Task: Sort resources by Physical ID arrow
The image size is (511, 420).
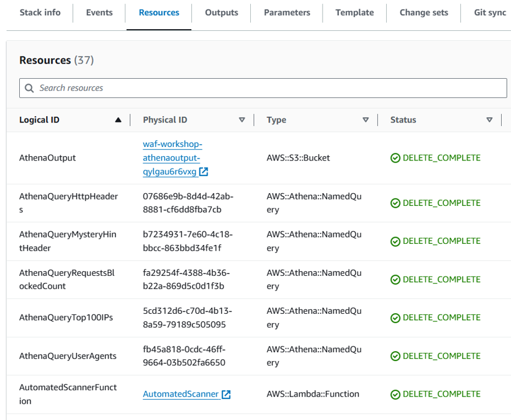Action: [242, 120]
